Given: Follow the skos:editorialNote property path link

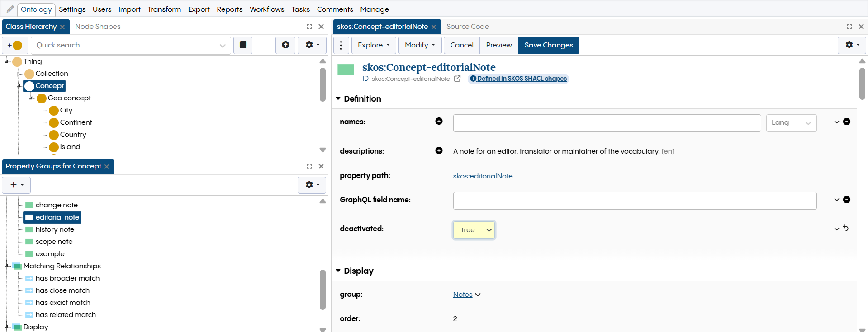Looking at the screenshot, I should click(x=483, y=176).
